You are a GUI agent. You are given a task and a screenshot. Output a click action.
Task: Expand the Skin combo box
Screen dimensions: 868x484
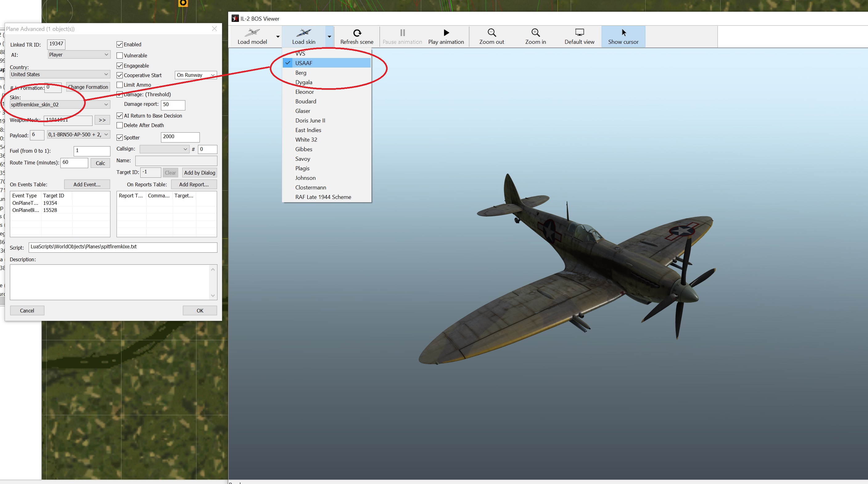point(106,105)
